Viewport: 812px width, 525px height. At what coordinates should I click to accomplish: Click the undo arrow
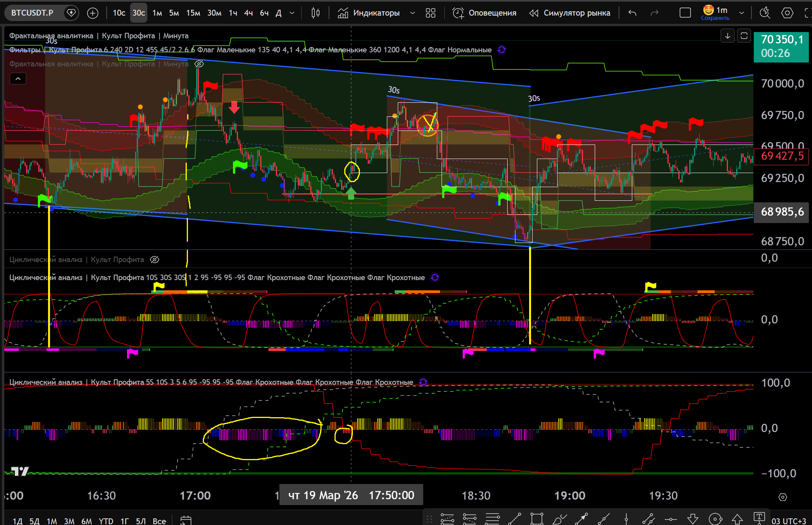(632, 13)
